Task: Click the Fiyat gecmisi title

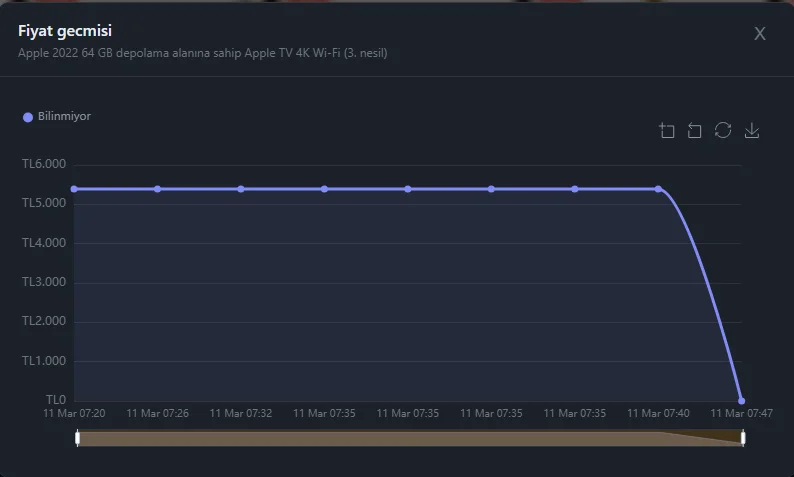Action: tap(65, 31)
